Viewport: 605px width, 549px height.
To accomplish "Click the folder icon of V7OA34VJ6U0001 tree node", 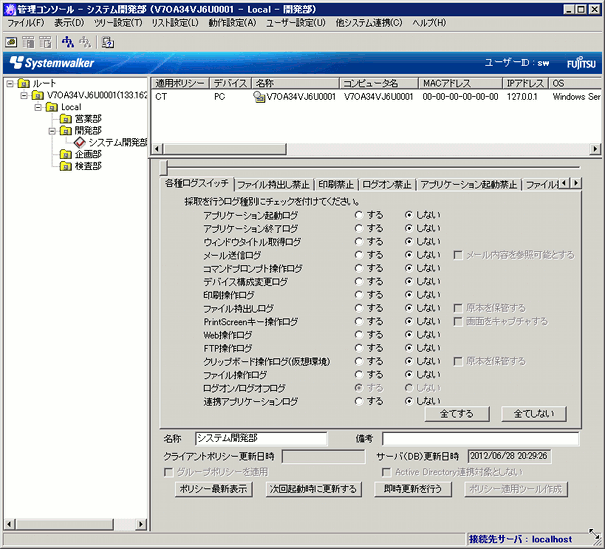I will 38,95.
